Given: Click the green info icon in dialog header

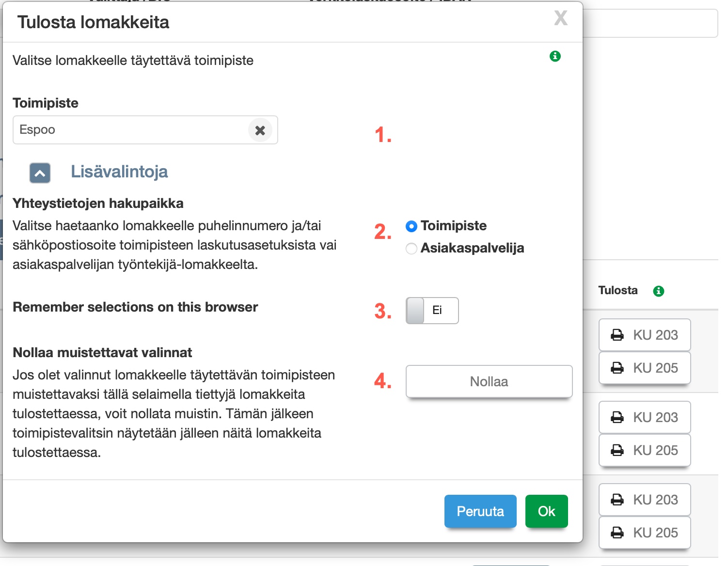Looking at the screenshot, I should [555, 56].
